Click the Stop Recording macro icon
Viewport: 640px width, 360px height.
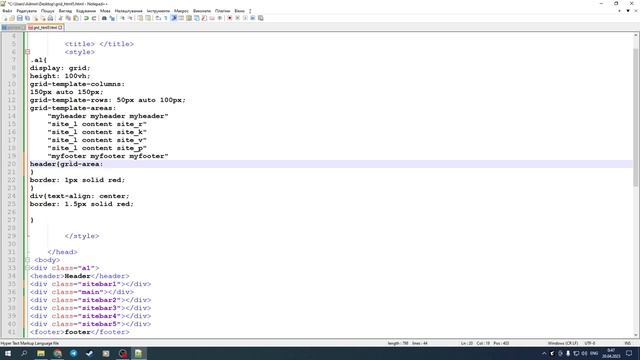point(238,18)
